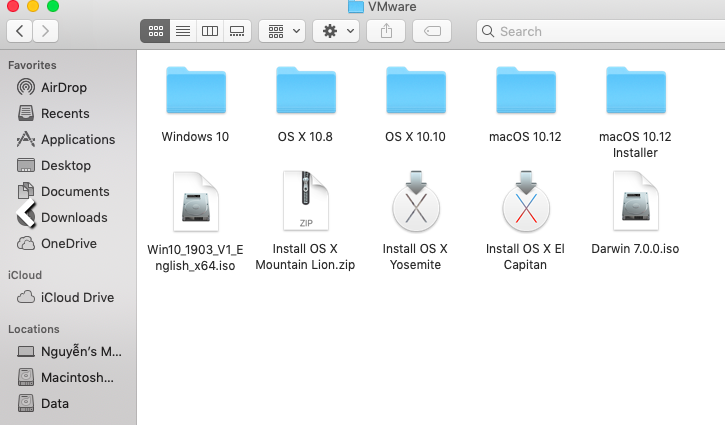The width and height of the screenshot is (725, 425).
Task: Minimize the window with yellow button
Action: pyautogui.click(x=33, y=6)
